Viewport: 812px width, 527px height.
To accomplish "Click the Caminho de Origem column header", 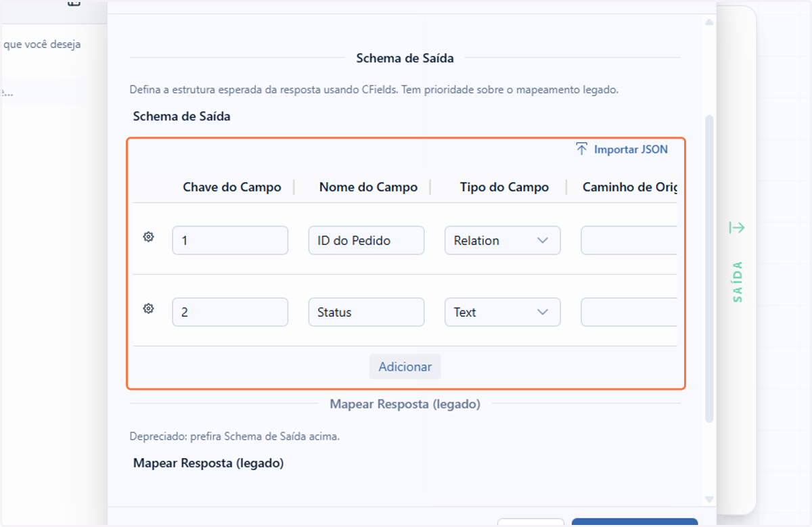I will (x=630, y=187).
